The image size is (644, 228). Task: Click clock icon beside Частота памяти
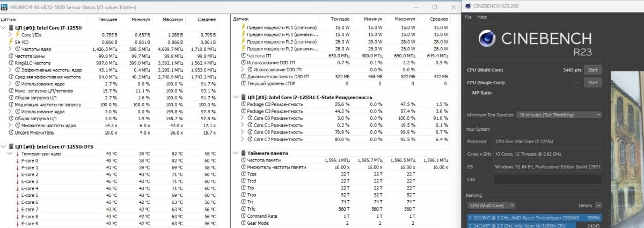click(x=244, y=160)
